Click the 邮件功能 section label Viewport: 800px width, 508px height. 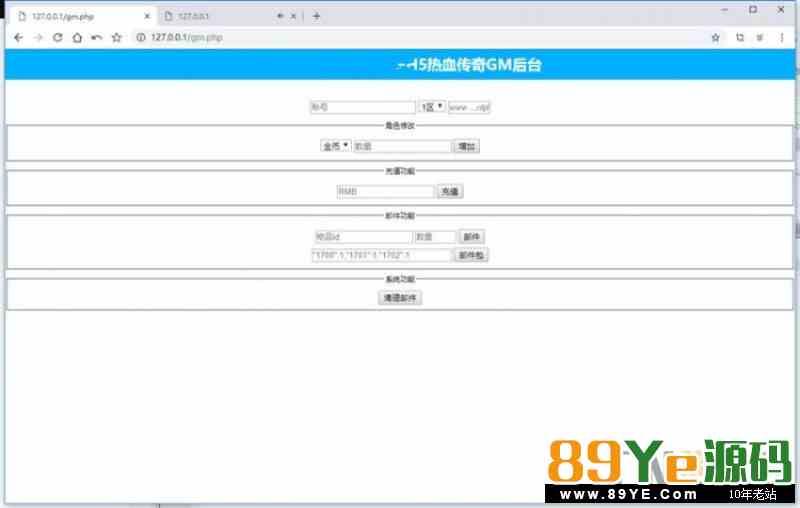(x=400, y=216)
